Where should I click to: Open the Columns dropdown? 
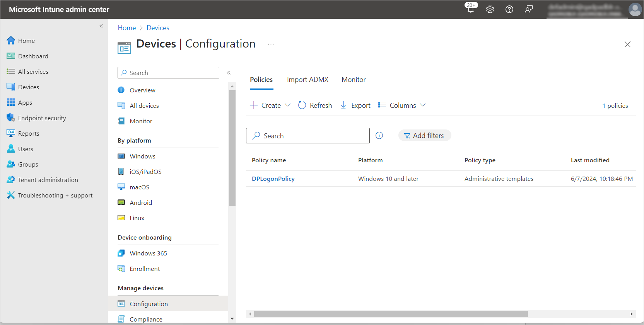tap(402, 105)
